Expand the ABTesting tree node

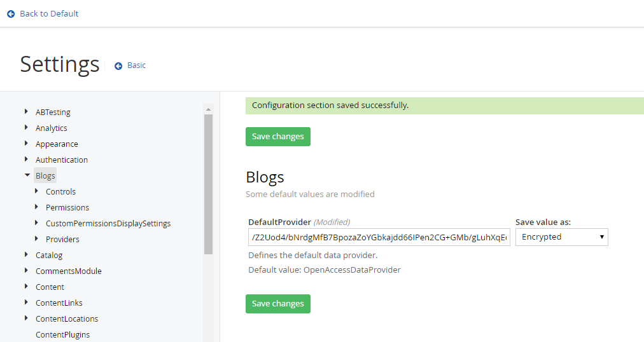point(27,112)
